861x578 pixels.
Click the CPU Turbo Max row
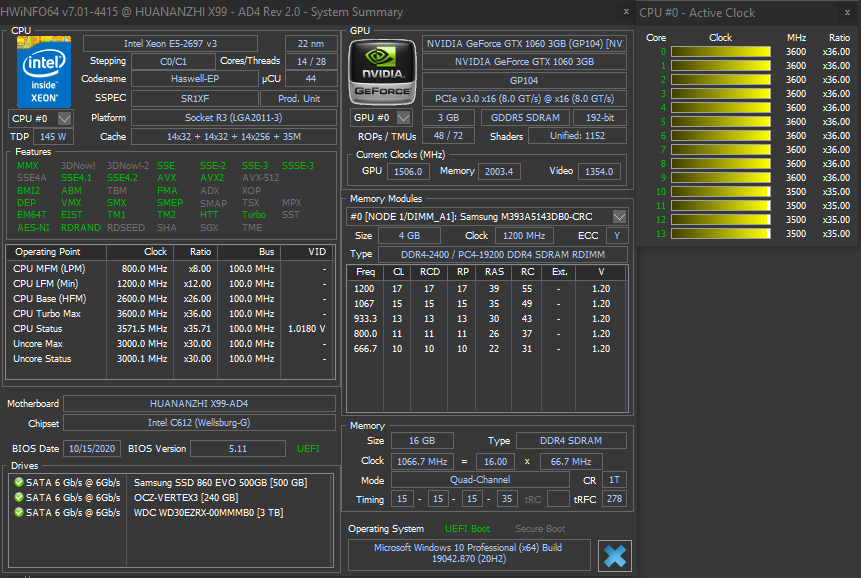pos(170,313)
